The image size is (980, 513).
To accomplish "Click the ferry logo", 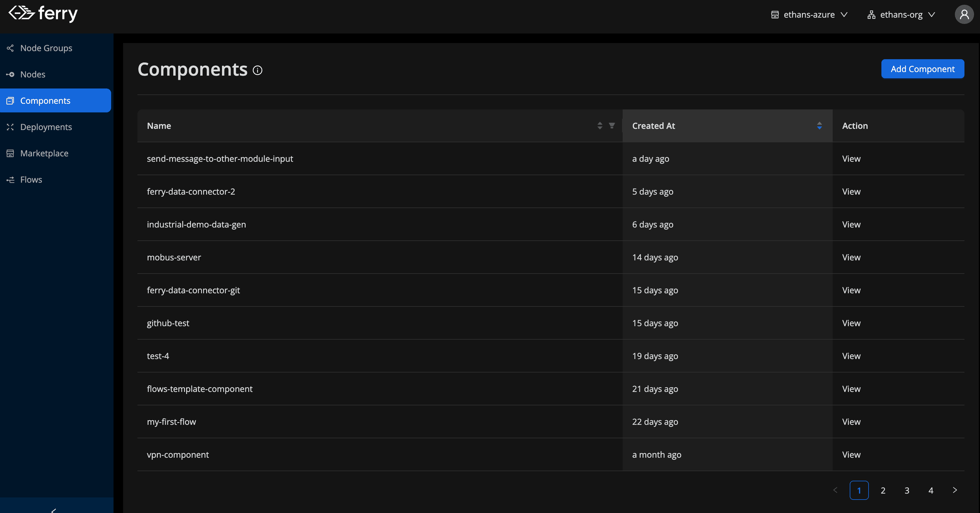I will 43,14.
